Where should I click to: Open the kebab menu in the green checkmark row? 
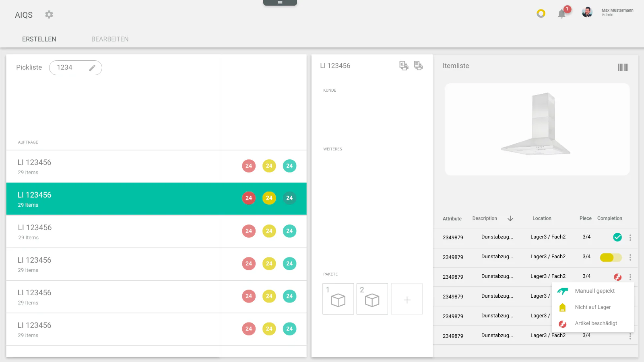pos(630,238)
